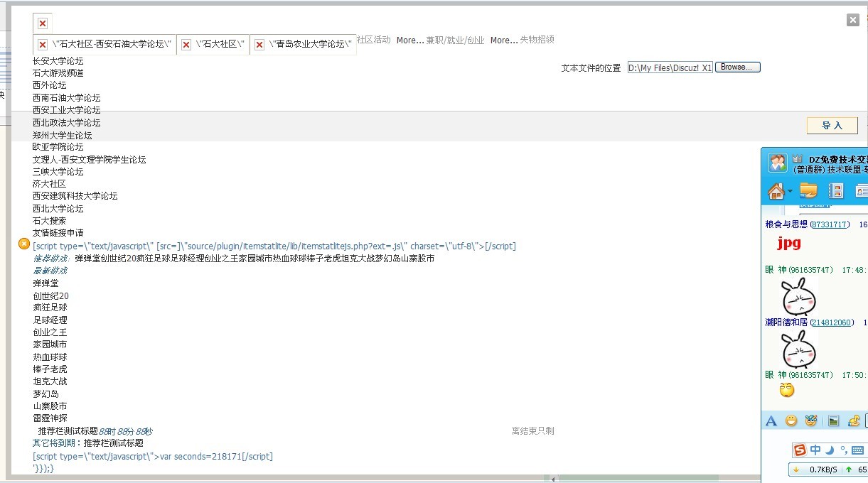Click the text file location input field

pyautogui.click(x=670, y=67)
